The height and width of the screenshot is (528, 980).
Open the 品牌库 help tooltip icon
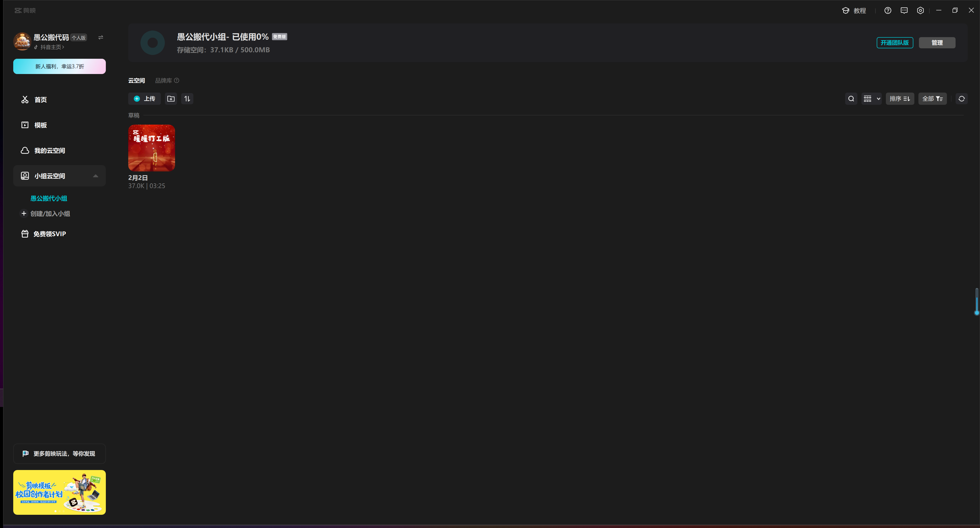[x=177, y=81]
